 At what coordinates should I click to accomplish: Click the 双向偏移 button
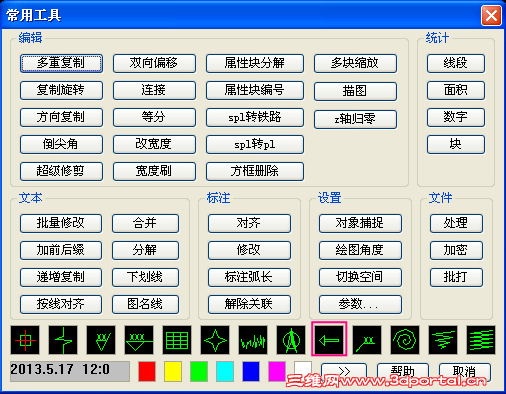(154, 63)
